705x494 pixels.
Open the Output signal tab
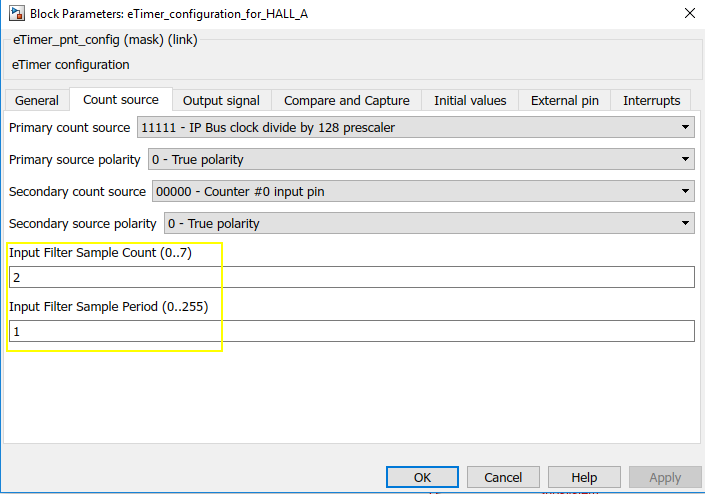click(221, 100)
